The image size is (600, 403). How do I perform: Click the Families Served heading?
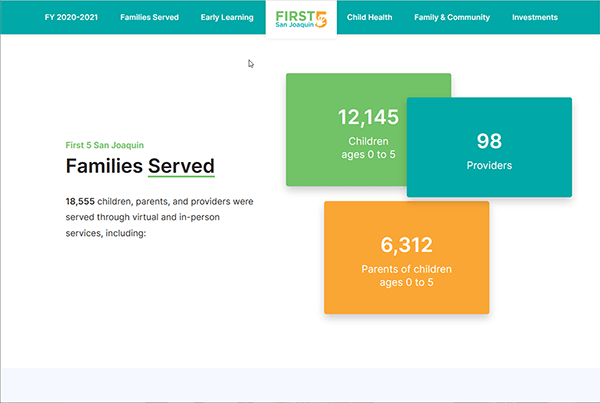[x=140, y=166]
